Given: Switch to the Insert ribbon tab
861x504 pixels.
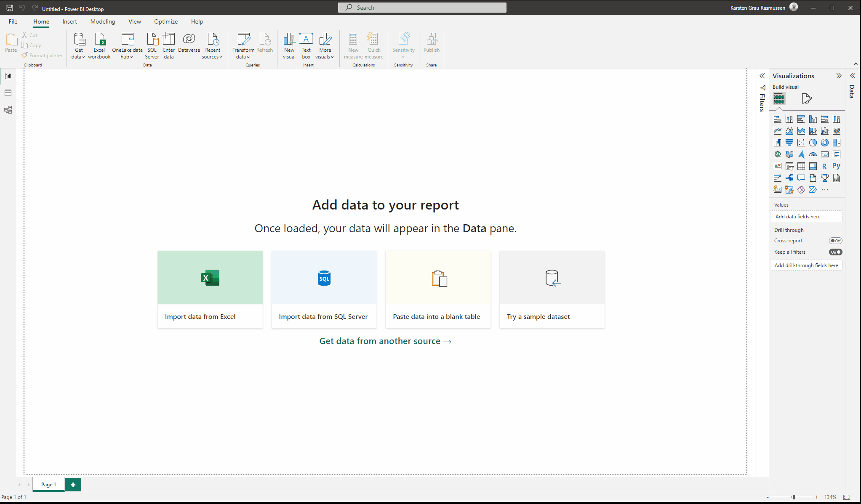Looking at the screenshot, I should coord(69,21).
